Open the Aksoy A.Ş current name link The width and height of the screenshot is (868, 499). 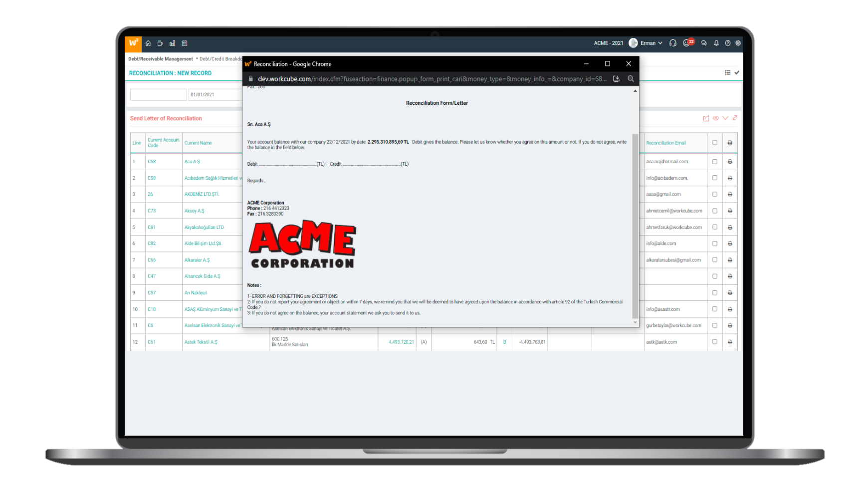point(194,211)
